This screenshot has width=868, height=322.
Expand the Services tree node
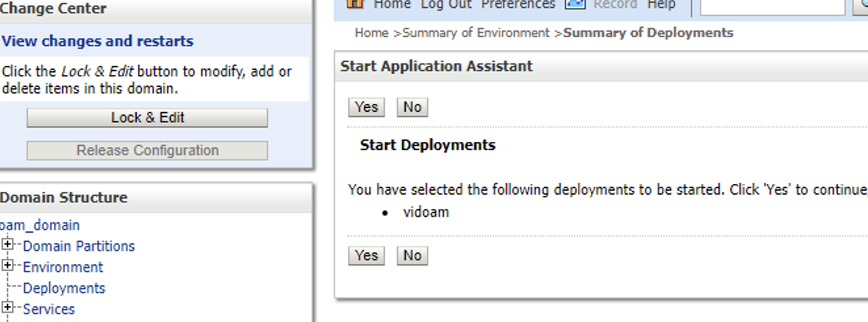click(8, 308)
